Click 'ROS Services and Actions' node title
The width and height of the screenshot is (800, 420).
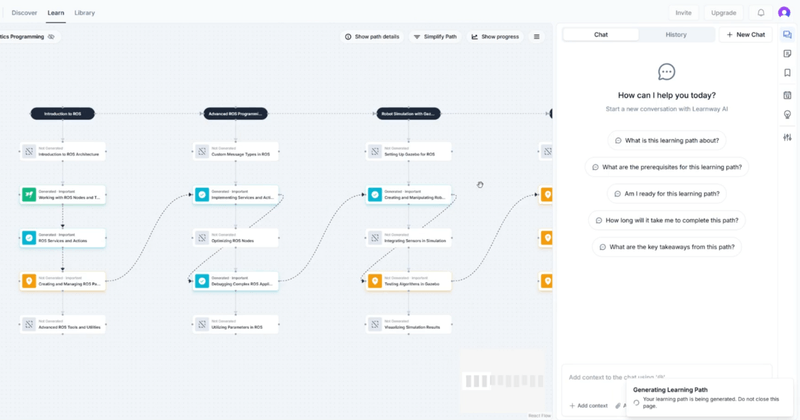pyautogui.click(x=63, y=240)
